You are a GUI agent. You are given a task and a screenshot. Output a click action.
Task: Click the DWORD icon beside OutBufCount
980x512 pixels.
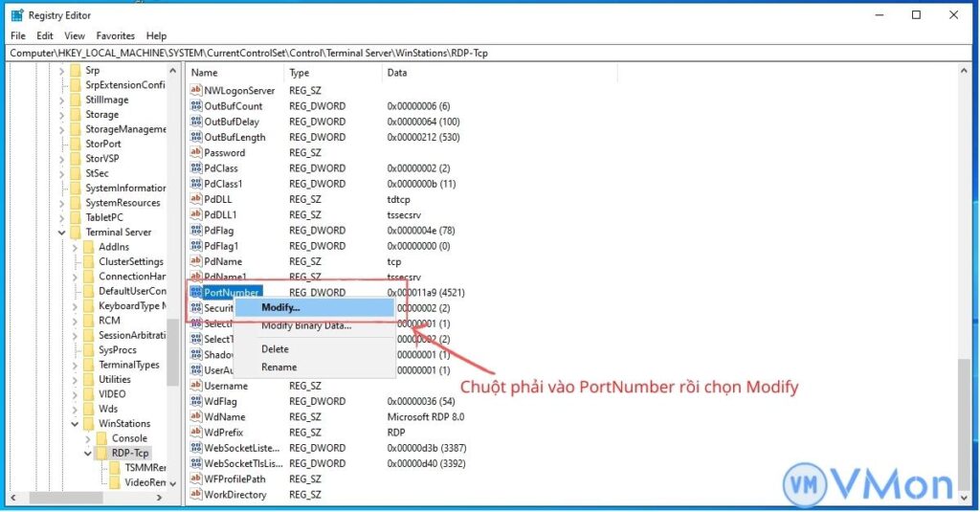pyautogui.click(x=196, y=106)
